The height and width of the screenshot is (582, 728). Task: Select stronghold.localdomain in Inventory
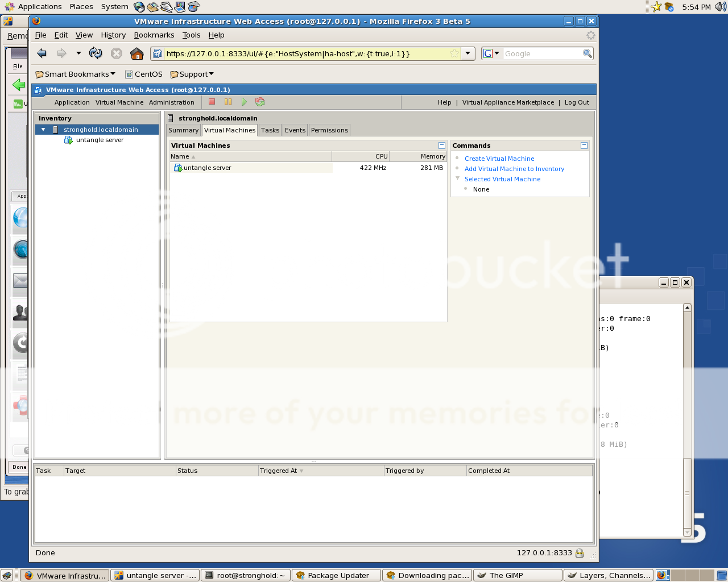[x=101, y=130]
